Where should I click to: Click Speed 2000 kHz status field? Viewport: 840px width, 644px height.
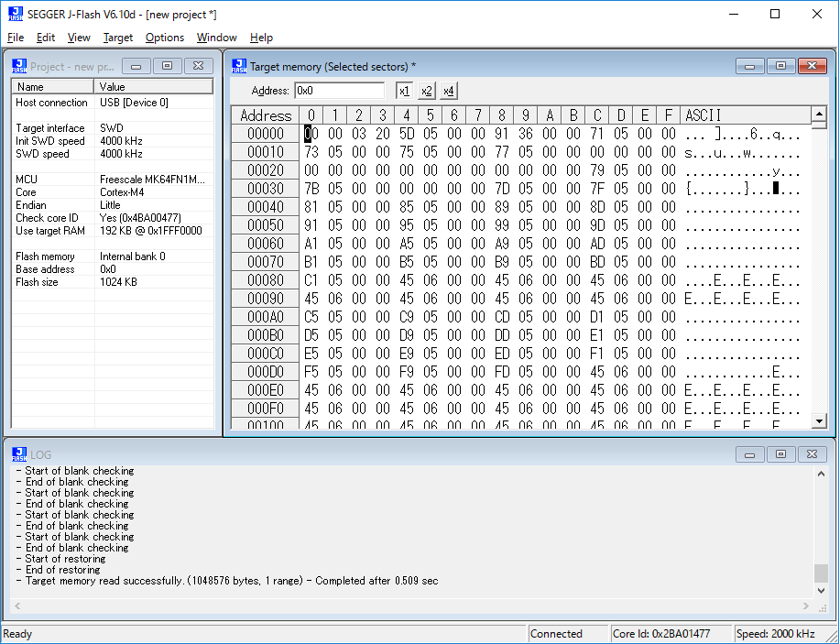[x=781, y=634]
